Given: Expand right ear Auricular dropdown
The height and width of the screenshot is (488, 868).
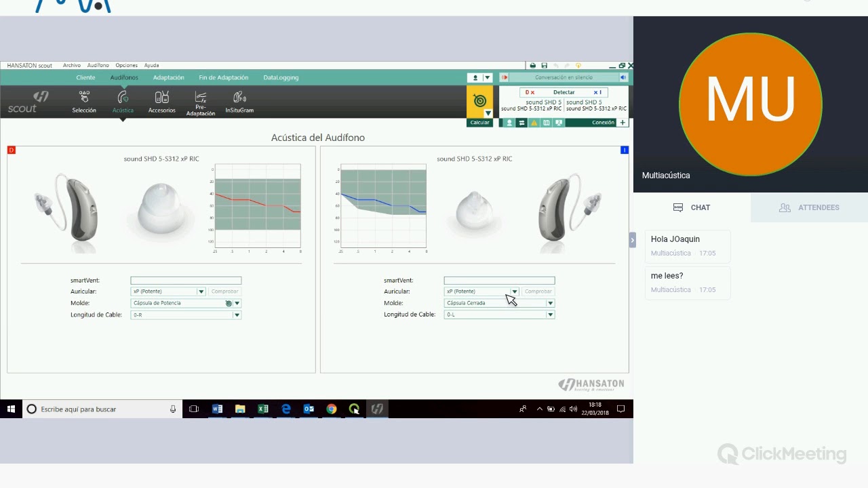Looking at the screenshot, I should 201,291.
